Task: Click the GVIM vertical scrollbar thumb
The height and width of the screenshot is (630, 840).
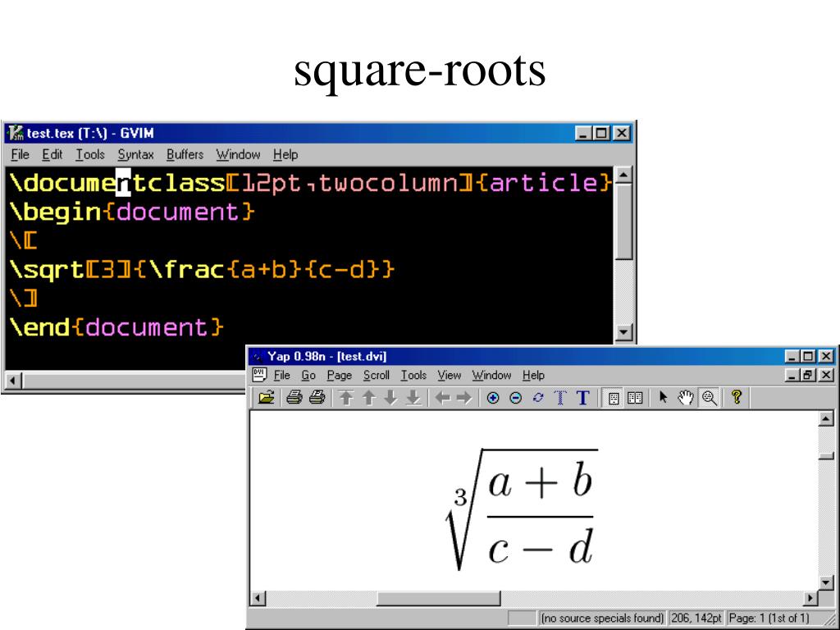Action: coord(623,222)
